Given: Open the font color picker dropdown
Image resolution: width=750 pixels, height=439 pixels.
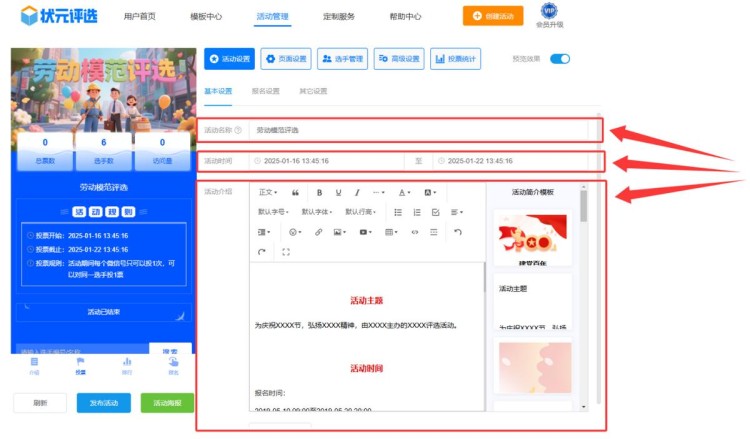Looking at the screenshot, I should [x=404, y=192].
